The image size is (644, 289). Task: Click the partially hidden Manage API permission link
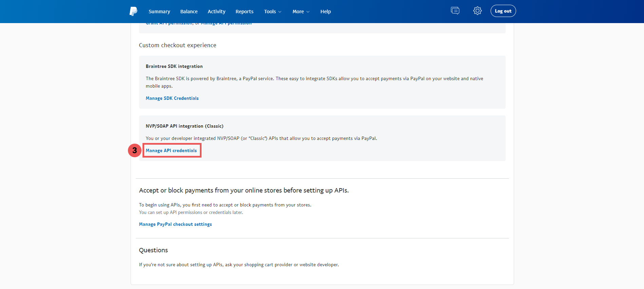(226, 24)
